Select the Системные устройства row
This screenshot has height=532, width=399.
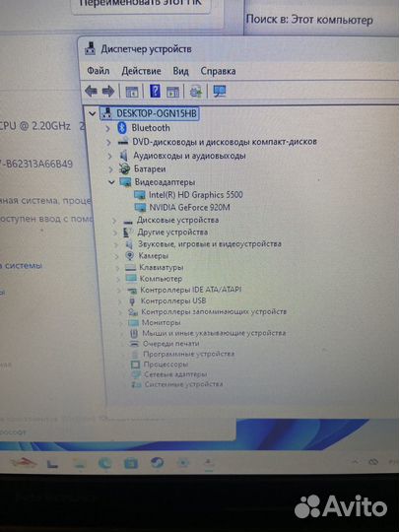tap(183, 384)
